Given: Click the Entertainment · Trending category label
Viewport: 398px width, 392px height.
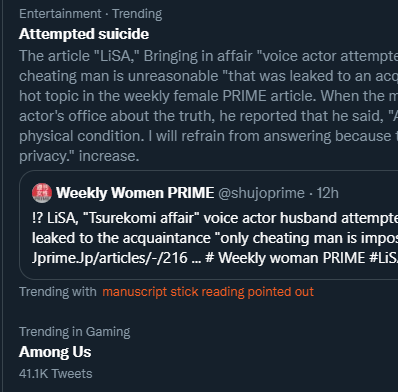Looking at the screenshot, I should (x=91, y=14).
